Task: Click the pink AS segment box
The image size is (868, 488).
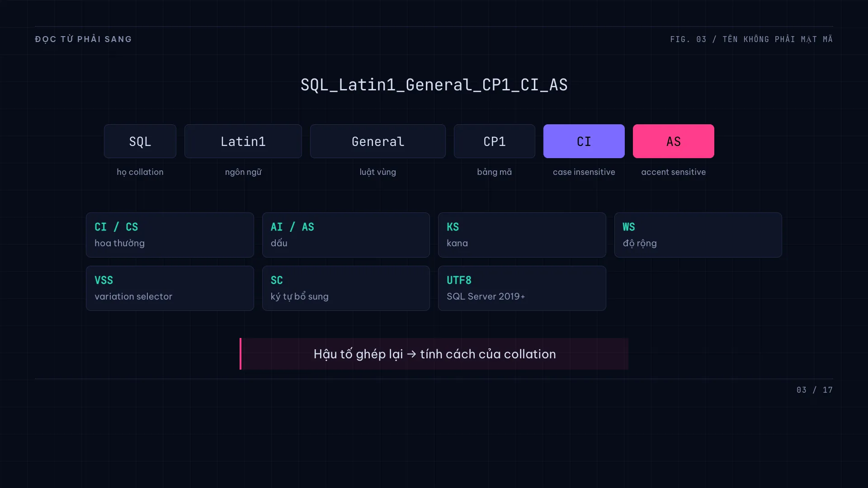Action: 674,141
